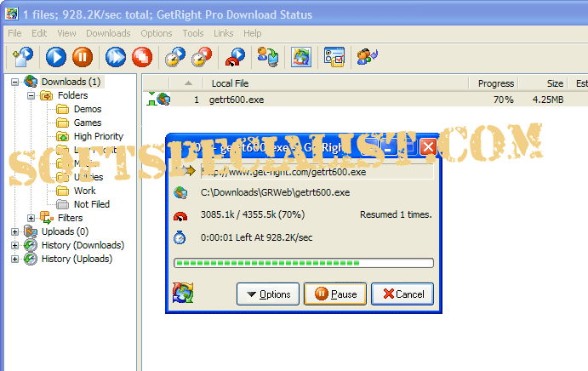Click the red stop all downloads icon
This screenshot has width=588, height=371.
coord(142,57)
